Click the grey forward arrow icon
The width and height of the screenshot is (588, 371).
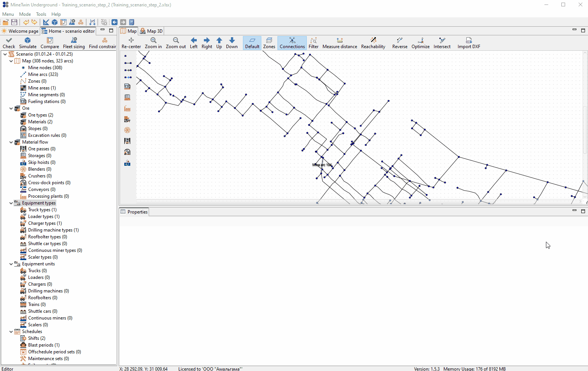pyautogui.click(x=123, y=22)
